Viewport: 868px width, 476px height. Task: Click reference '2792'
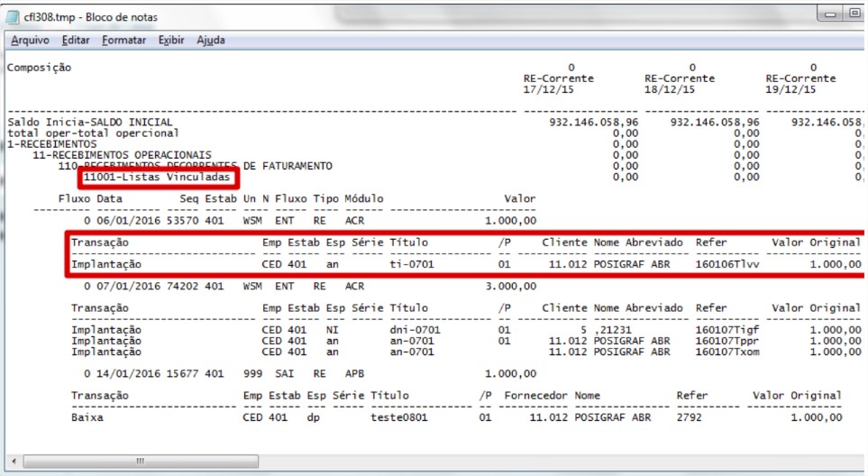pyautogui.click(x=689, y=417)
